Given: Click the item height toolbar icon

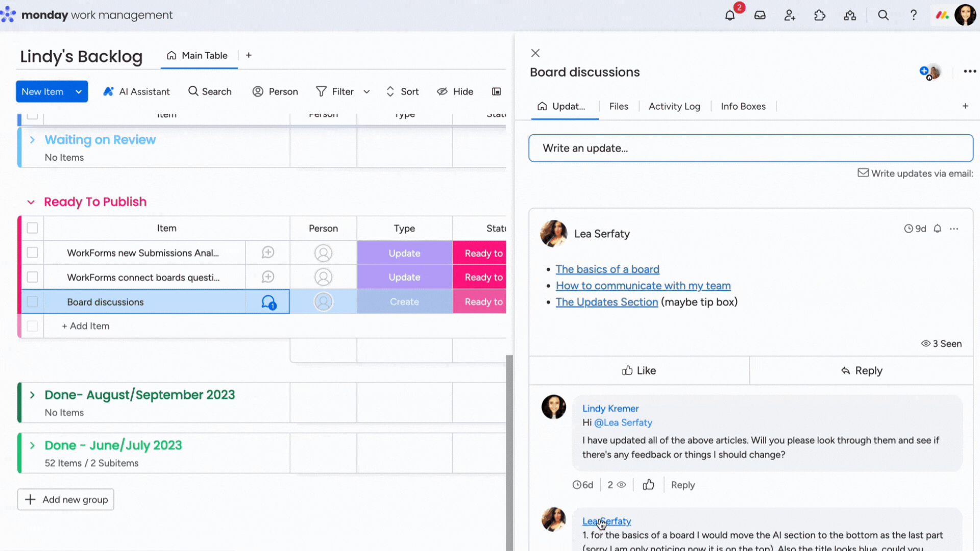Looking at the screenshot, I should (x=496, y=91).
